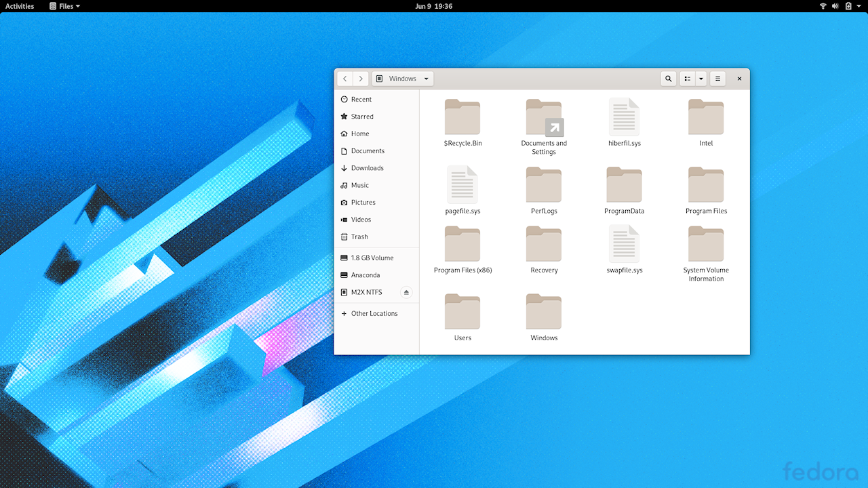Open Trash in the sidebar

pyautogui.click(x=377, y=237)
